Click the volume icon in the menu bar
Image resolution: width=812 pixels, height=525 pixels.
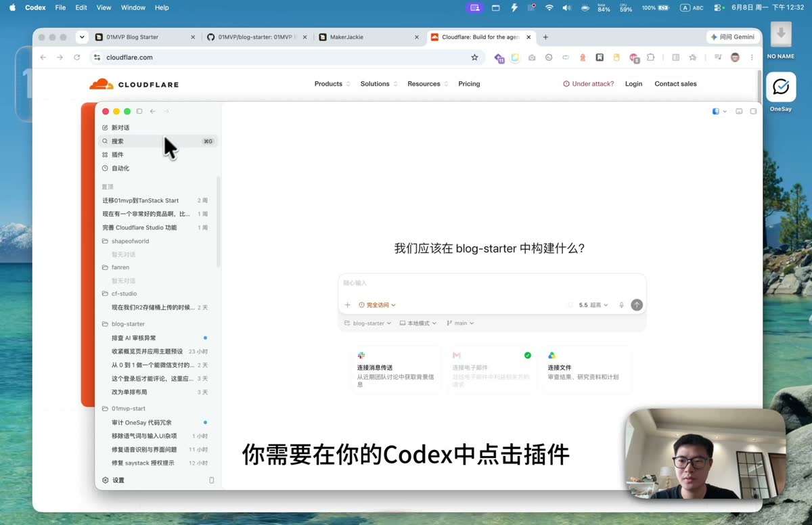[566, 7]
